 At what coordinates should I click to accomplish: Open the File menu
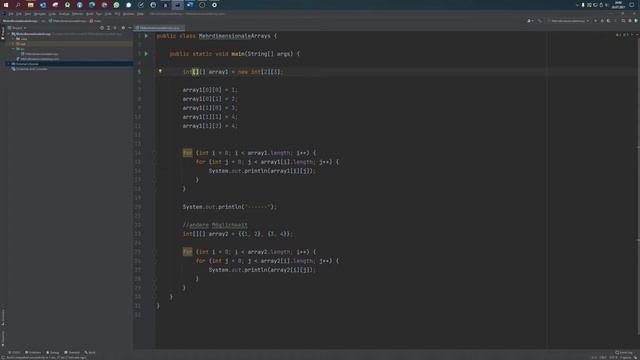click(x=11, y=14)
